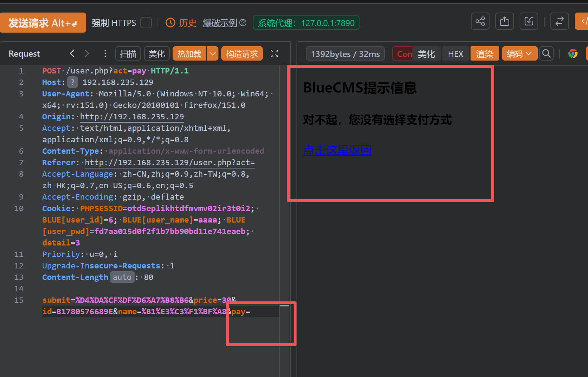Click the 扫描 scan button
588x377 pixels.
128,54
